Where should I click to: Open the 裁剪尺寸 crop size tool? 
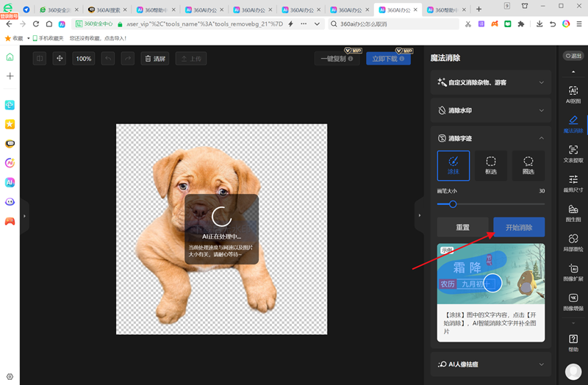click(573, 184)
